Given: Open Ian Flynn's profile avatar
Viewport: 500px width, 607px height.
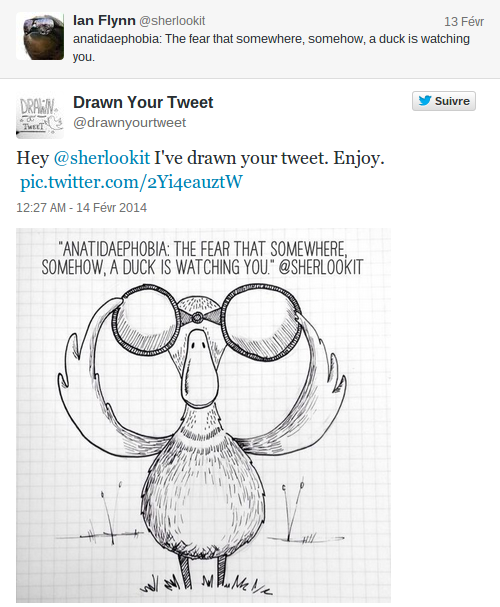Looking at the screenshot, I should click(40, 36).
